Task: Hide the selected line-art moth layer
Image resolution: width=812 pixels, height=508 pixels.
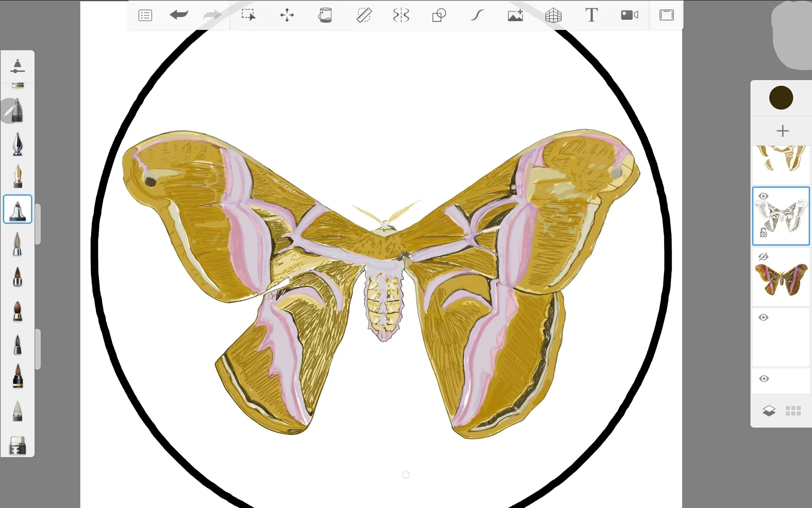Action: click(763, 196)
